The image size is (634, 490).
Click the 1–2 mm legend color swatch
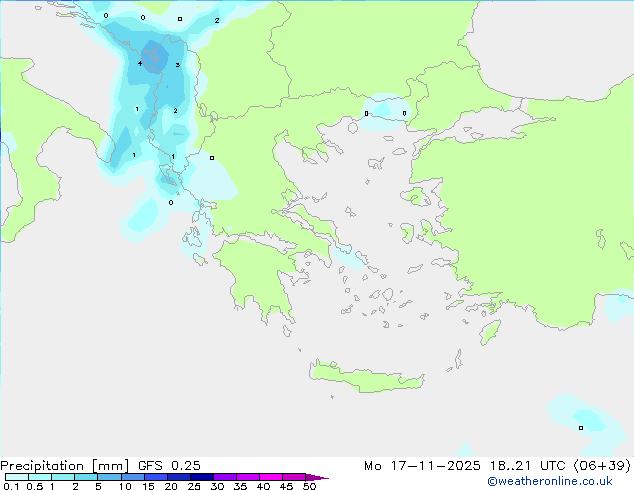63,477
